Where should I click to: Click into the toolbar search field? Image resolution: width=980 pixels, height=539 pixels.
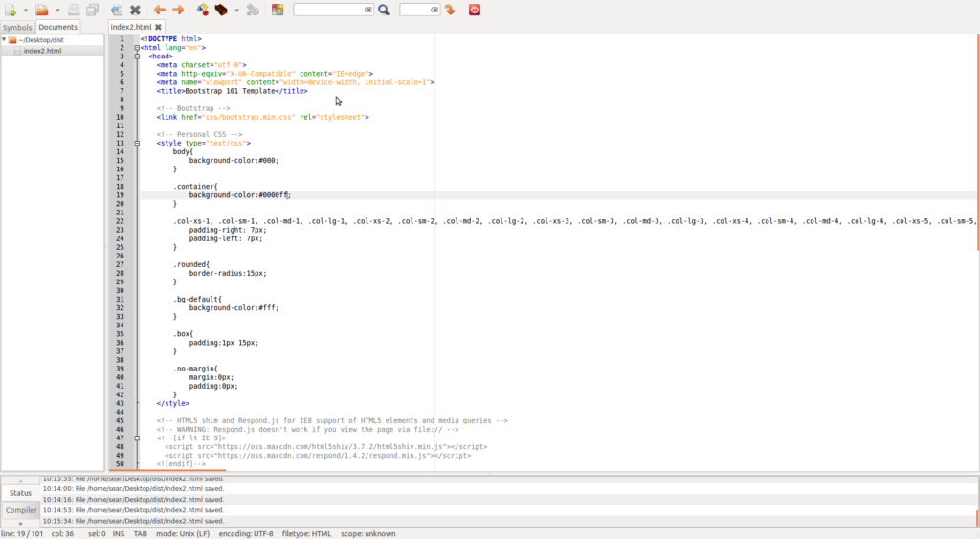(329, 10)
